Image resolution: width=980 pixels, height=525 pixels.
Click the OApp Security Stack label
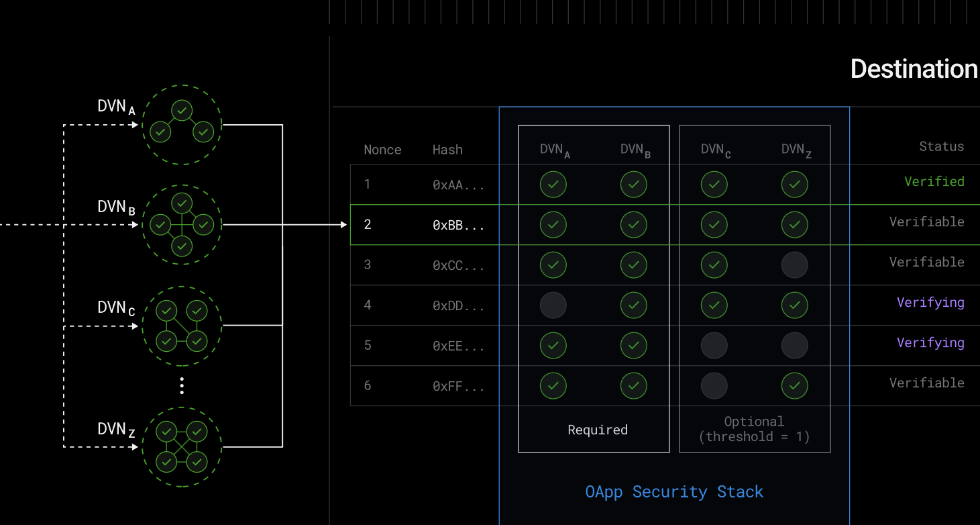[x=674, y=492]
